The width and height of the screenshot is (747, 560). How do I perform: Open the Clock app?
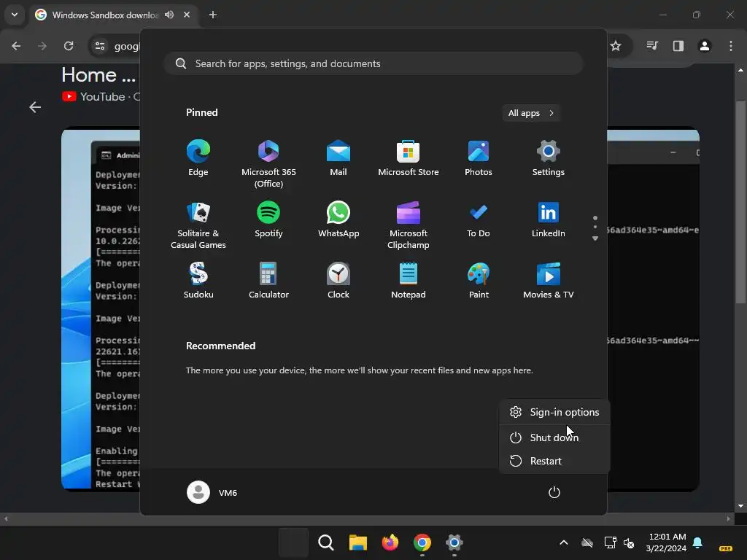338,281
